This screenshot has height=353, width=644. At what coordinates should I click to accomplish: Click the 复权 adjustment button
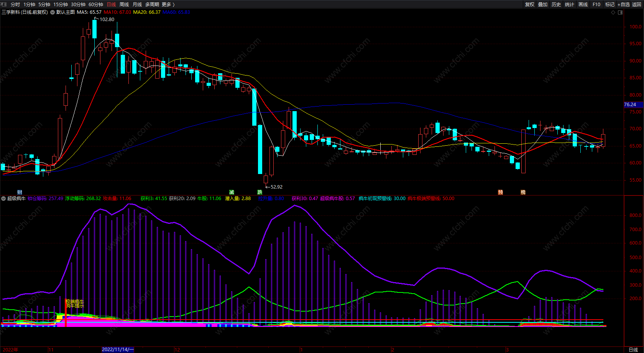click(530, 5)
